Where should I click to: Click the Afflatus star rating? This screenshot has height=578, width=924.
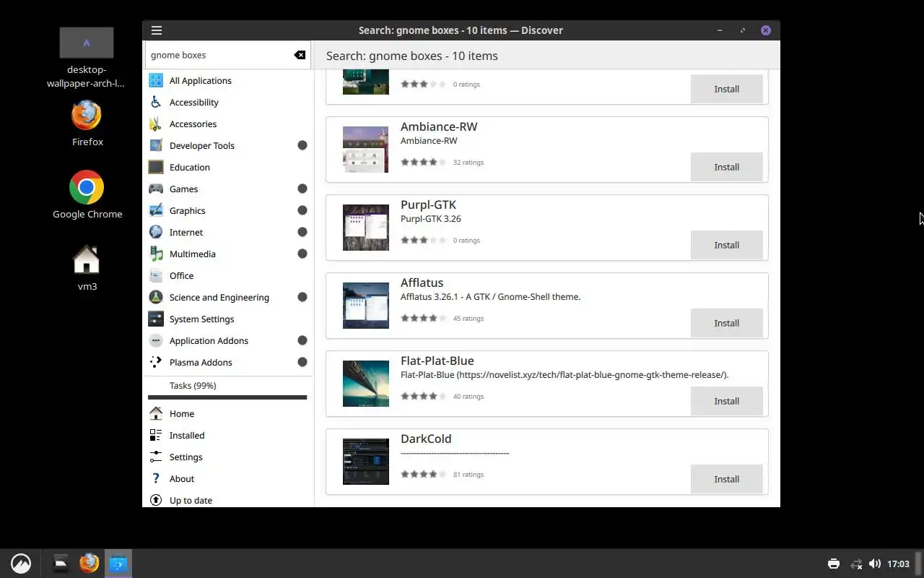(x=424, y=318)
